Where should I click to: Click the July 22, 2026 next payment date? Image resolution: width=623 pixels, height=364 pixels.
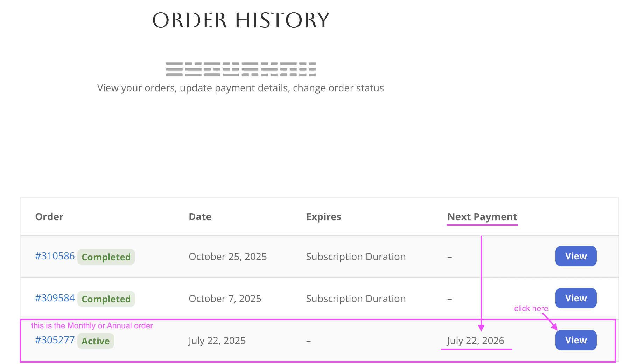(x=476, y=341)
